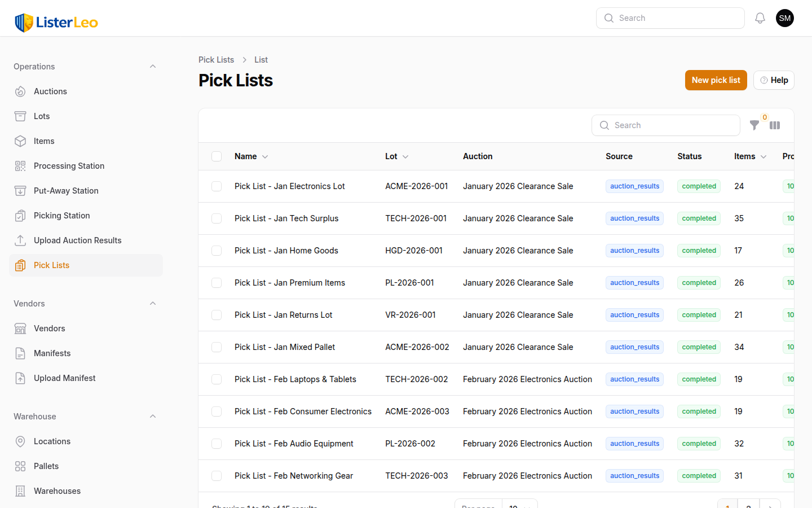This screenshot has height=508, width=812.
Task: Click the Processing Station icon
Action: click(20, 165)
